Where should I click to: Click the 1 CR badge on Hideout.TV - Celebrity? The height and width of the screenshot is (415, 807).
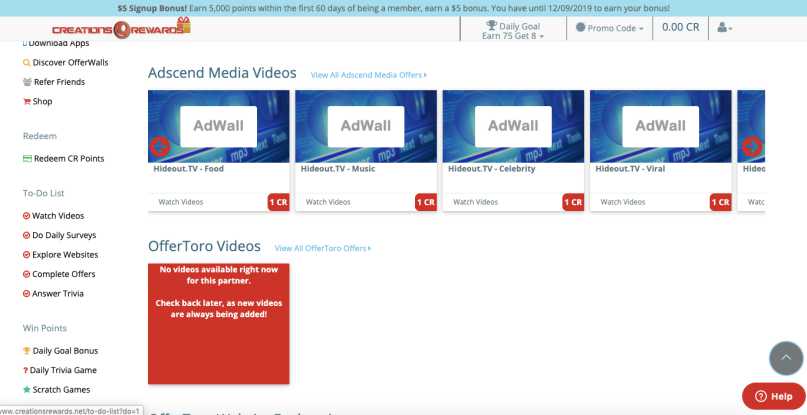[x=573, y=202]
